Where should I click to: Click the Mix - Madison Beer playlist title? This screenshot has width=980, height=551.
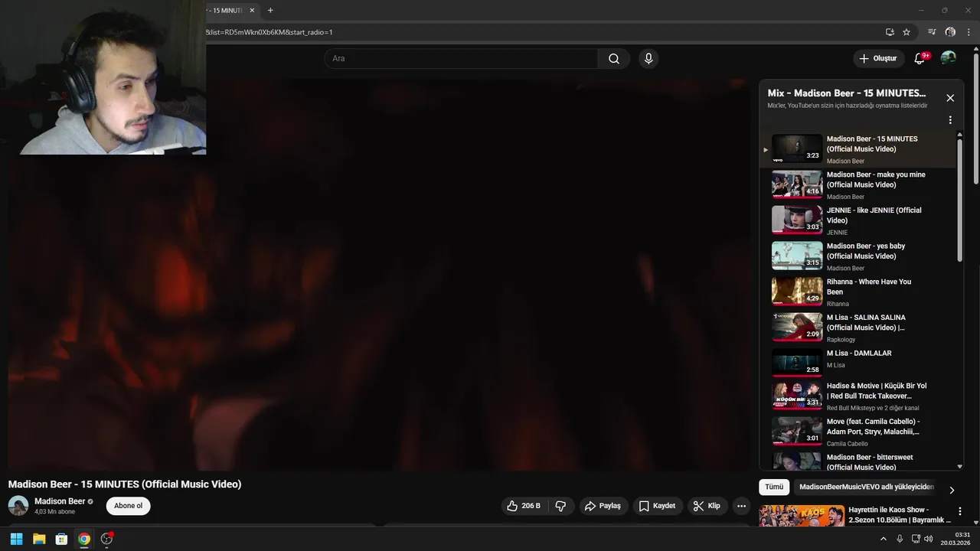(847, 93)
